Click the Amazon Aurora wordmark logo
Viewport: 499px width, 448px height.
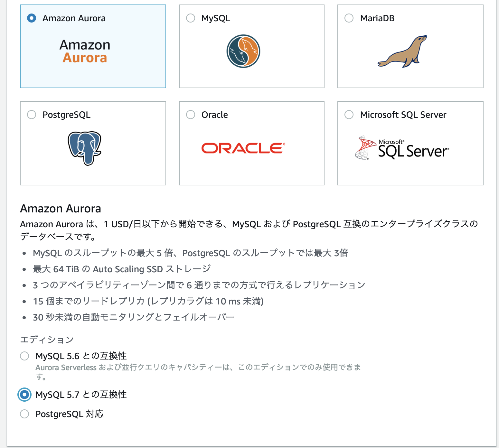[85, 51]
